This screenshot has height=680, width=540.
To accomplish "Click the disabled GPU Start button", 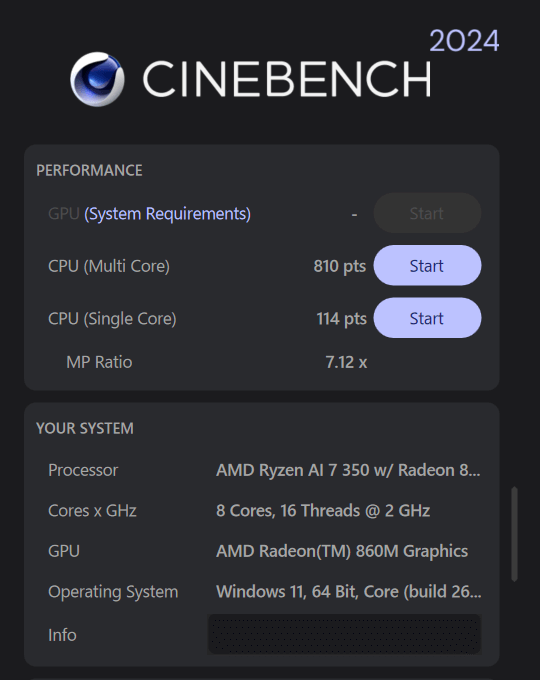I will (x=427, y=213).
